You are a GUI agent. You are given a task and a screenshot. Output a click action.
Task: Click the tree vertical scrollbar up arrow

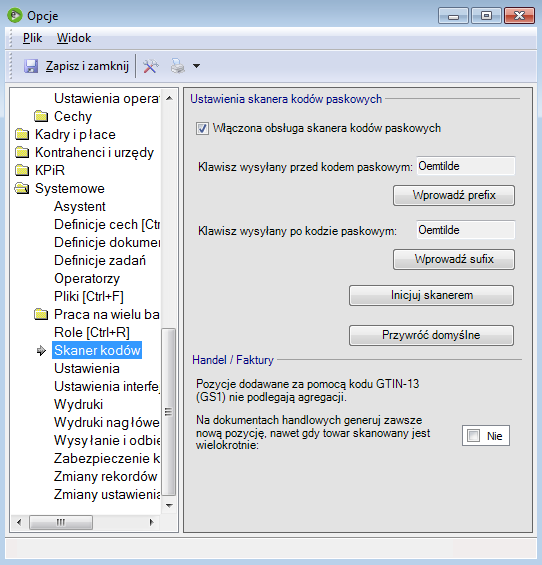[169, 98]
